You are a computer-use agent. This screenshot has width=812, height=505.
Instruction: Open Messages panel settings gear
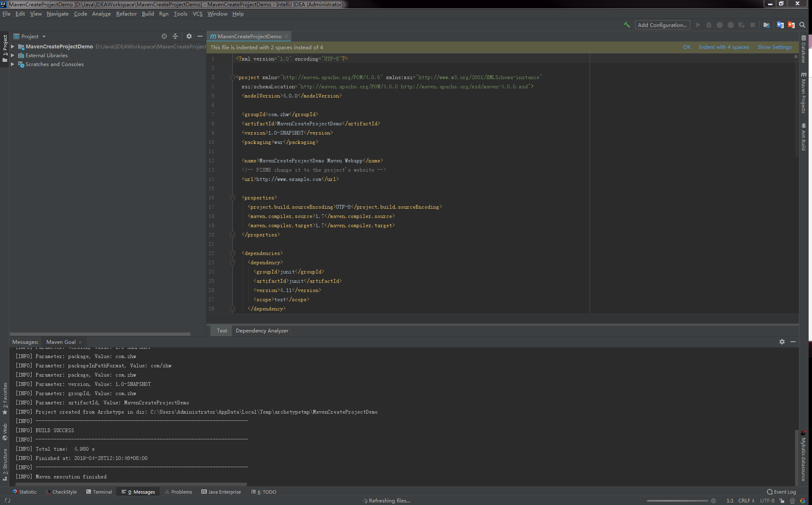click(x=782, y=341)
